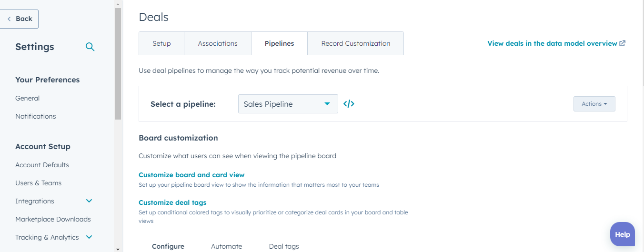Image resolution: width=644 pixels, height=252 pixels.
Task: Open View deals in the data model overview
Action: pos(552,43)
